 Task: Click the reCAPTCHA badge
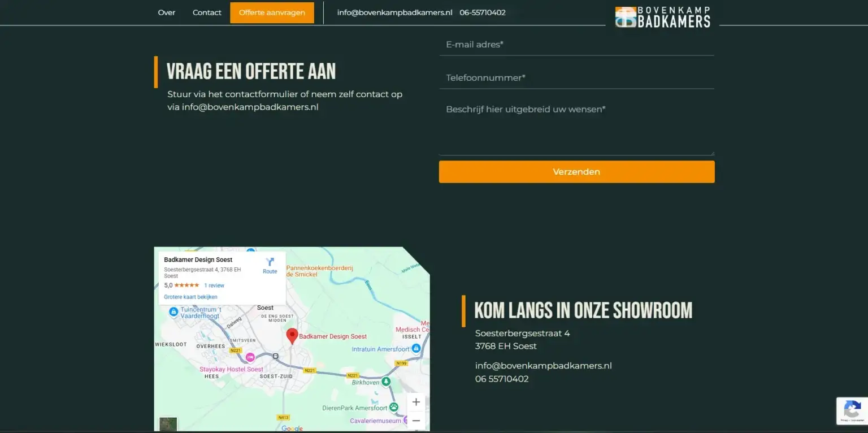[852, 411]
